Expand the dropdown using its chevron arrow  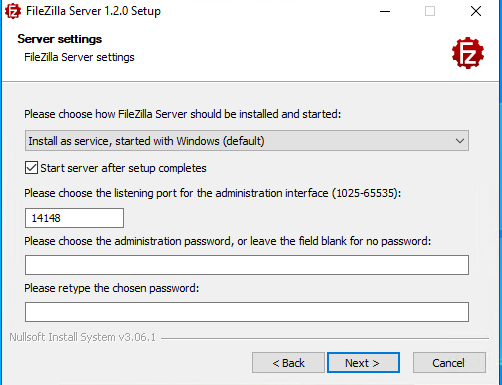[x=460, y=141]
